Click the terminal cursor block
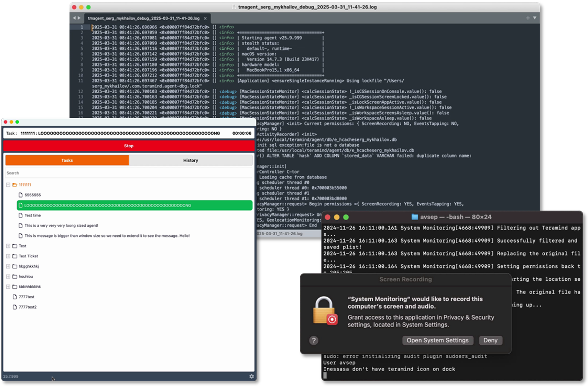 click(325, 376)
